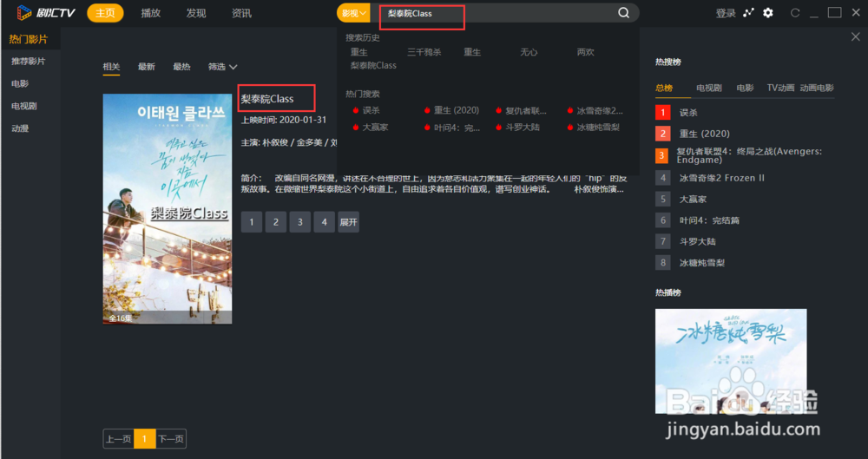
Task: Play episode 4
Action: pyautogui.click(x=325, y=222)
